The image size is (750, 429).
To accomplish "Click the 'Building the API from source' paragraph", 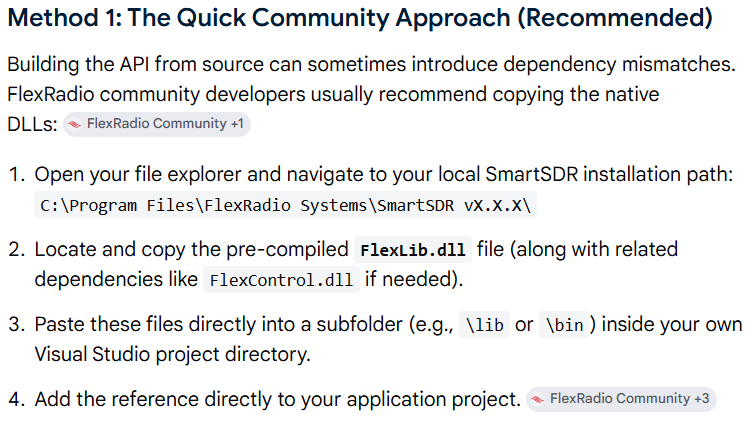I will click(x=371, y=94).
